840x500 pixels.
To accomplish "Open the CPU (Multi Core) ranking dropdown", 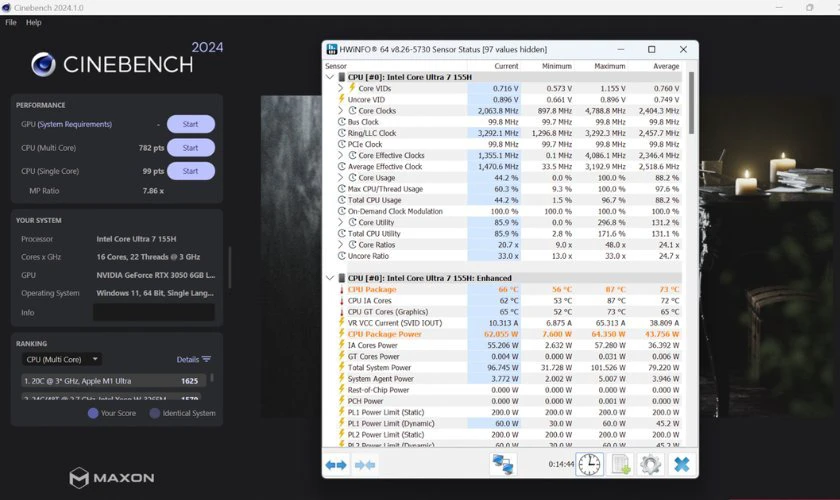I will (62, 359).
